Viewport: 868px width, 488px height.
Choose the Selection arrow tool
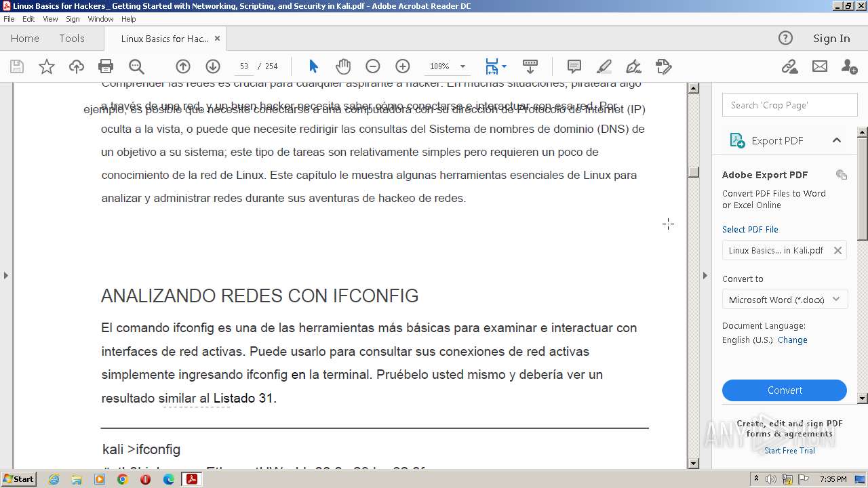point(313,66)
